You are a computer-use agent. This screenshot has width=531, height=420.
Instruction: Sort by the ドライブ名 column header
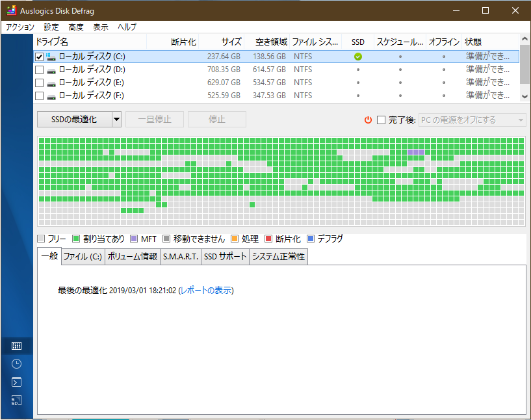[90, 42]
